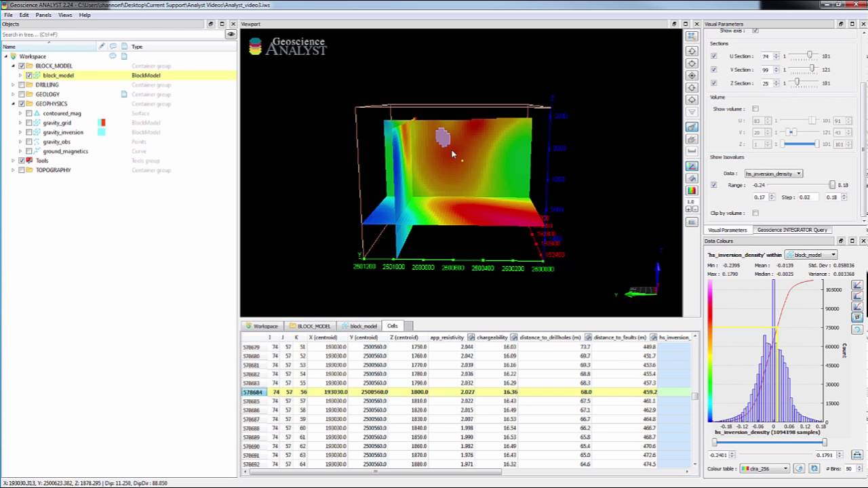Uncheck the V Section checkbox
The image size is (868, 488).
pyautogui.click(x=713, y=70)
